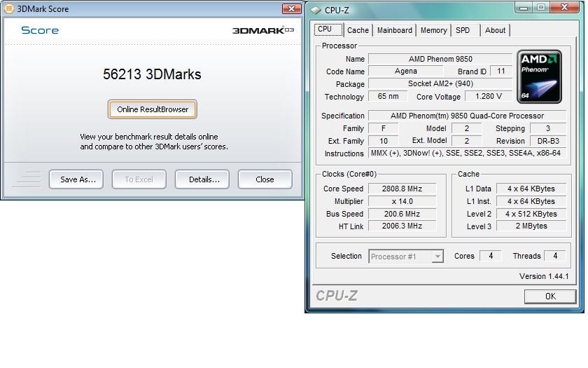This screenshot has height=368, width=588.
Task: Click the 65 nm technology value
Action: point(388,96)
